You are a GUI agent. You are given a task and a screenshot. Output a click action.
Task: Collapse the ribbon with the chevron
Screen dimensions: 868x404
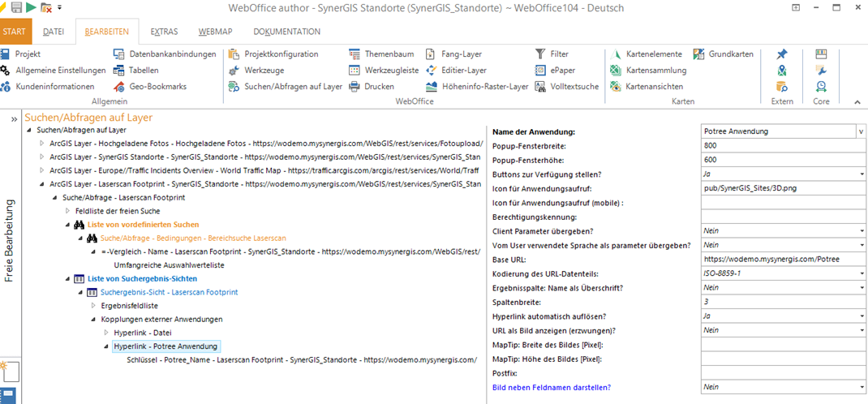(857, 102)
